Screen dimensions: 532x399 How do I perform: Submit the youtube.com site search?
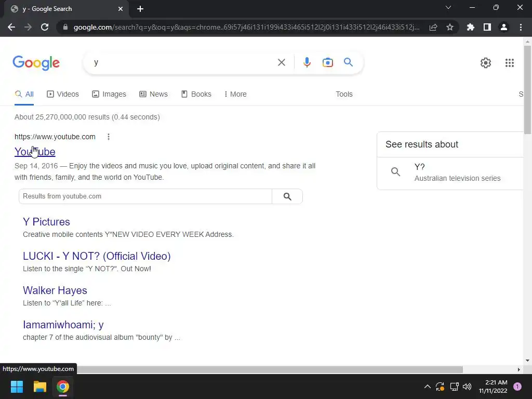click(x=287, y=196)
